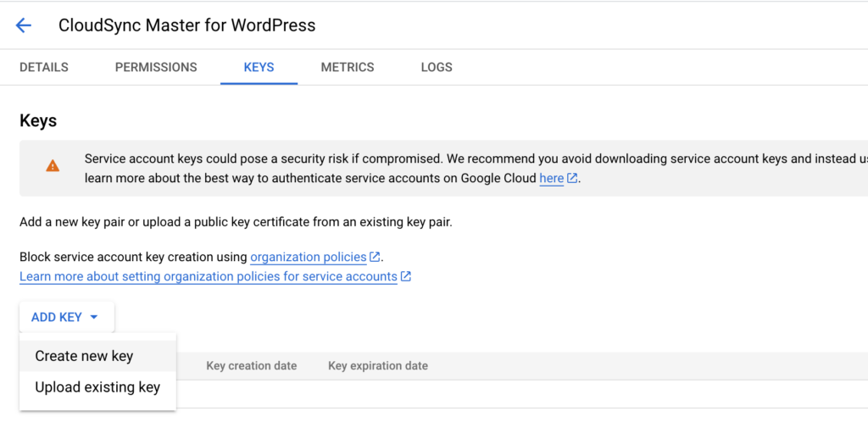Click external-link icon after the 'Learn more' link
868x428 pixels.
pos(406,276)
